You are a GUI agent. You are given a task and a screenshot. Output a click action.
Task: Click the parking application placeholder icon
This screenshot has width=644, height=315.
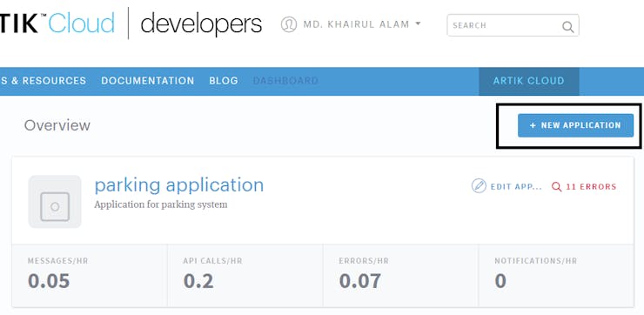pyautogui.click(x=55, y=202)
